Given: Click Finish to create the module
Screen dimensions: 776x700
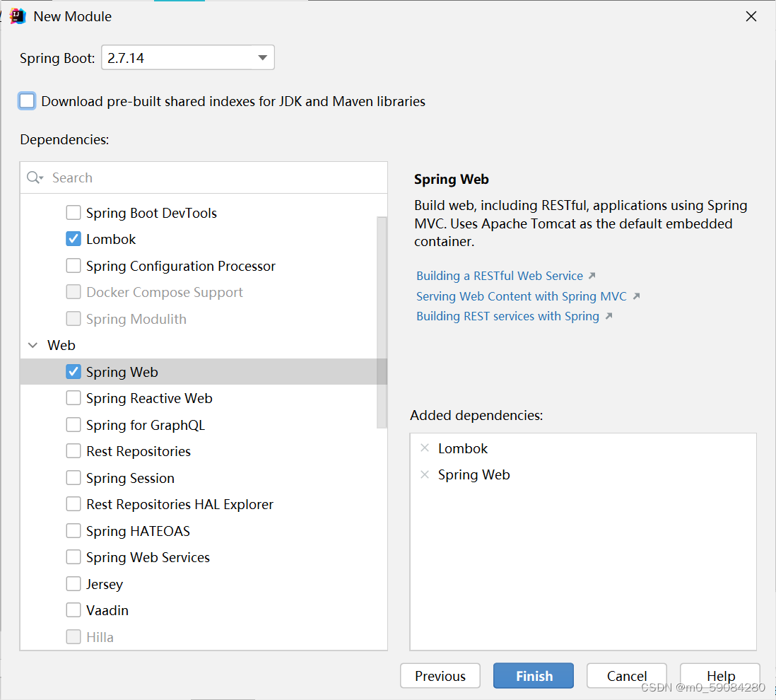Looking at the screenshot, I should click(x=534, y=675).
